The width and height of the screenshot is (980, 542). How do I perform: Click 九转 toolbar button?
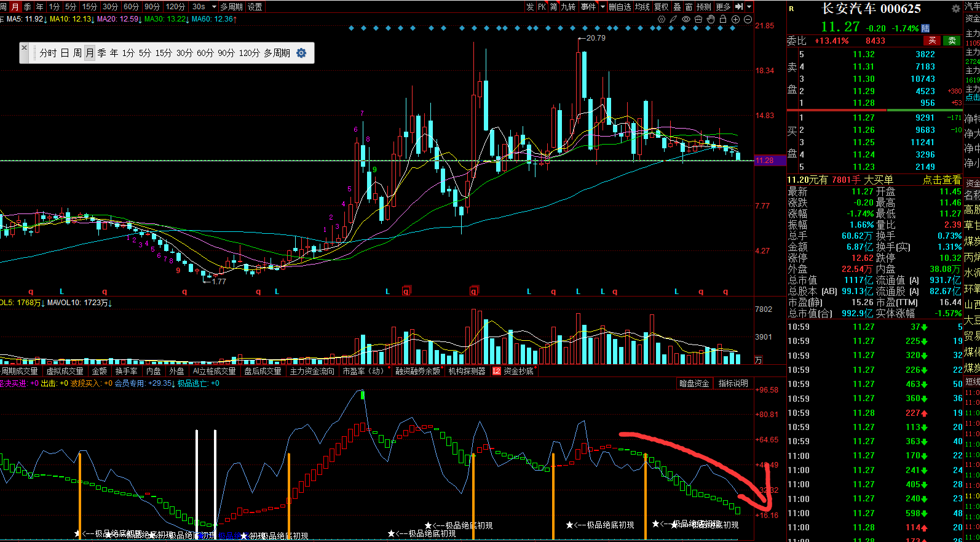[568, 7]
